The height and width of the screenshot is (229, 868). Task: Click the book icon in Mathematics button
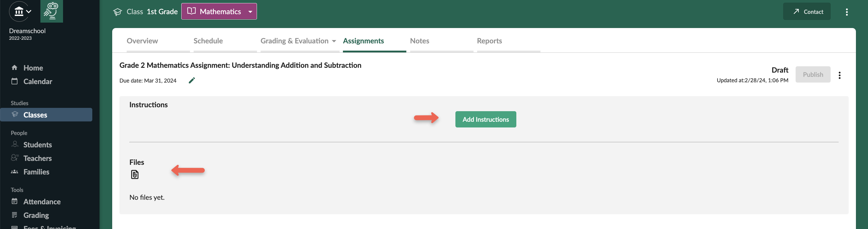[x=192, y=11]
